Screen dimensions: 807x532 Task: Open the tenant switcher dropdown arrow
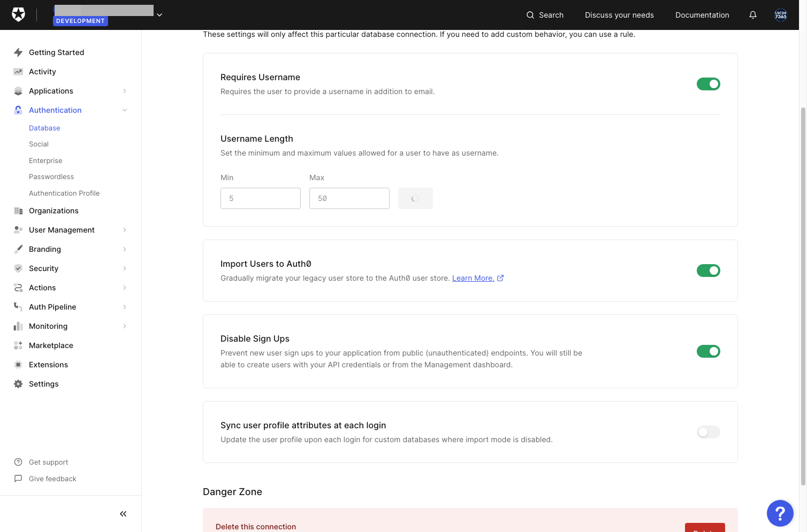159,15
